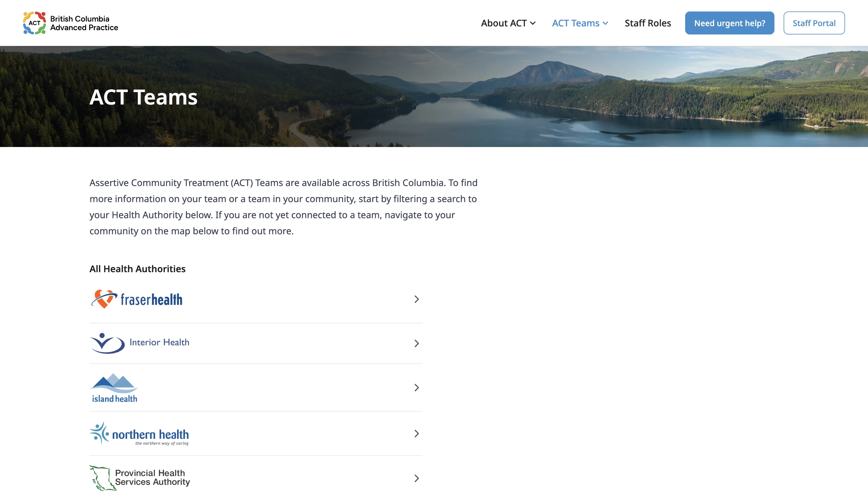Viewport: 868px width, 495px height.
Task: Click the Need urgent help? button
Action: click(730, 23)
